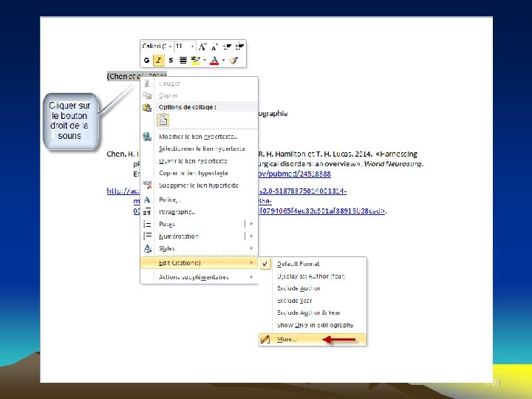Click the journal title World Neurosurg.

click(393, 164)
